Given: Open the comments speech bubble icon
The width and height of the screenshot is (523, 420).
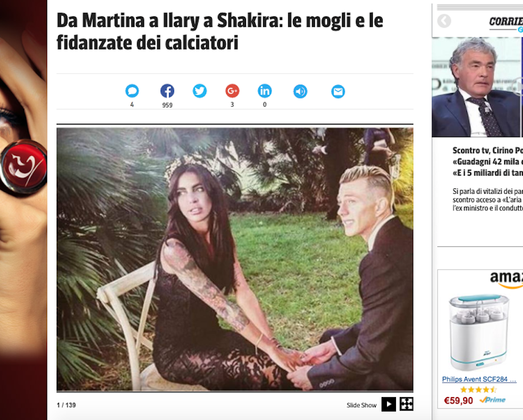Looking at the screenshot, I should click(132, 91).
